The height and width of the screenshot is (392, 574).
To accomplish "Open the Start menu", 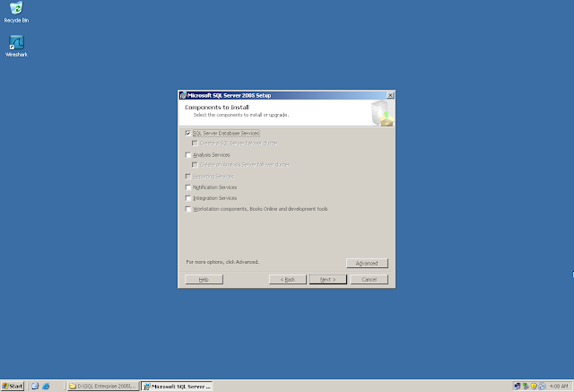I will tap(13, 386).
